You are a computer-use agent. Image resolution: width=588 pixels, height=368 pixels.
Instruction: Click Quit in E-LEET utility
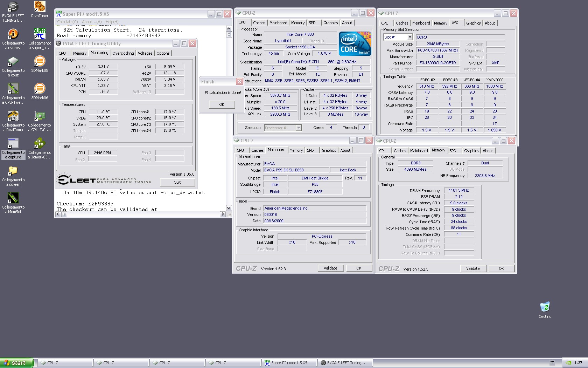(177, 182)
